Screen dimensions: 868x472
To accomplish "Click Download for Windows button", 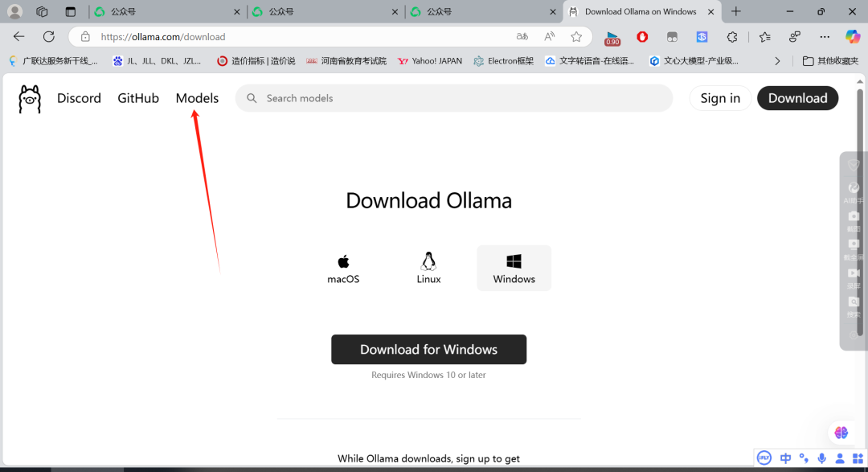I will [429, 350].
